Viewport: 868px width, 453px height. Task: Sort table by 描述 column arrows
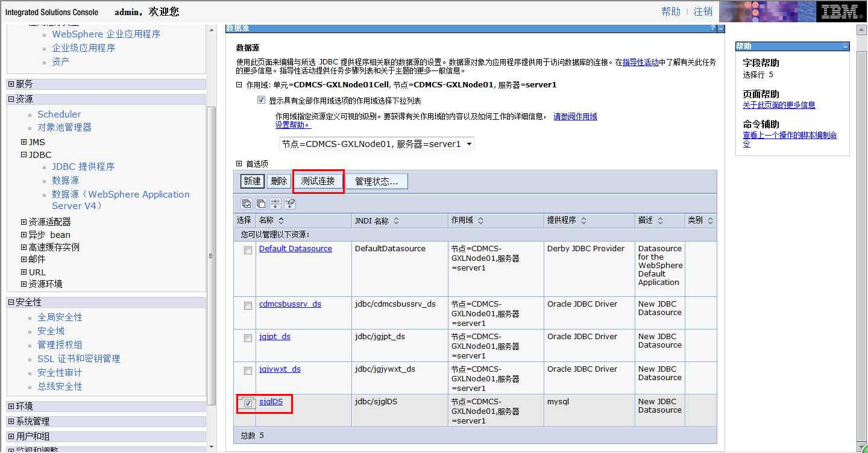coord(660,220)
